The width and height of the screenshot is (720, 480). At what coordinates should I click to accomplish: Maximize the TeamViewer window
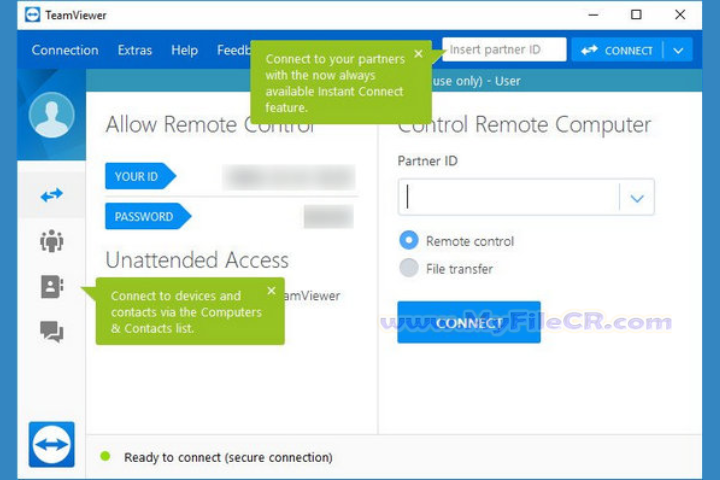(x=636, y=15)
